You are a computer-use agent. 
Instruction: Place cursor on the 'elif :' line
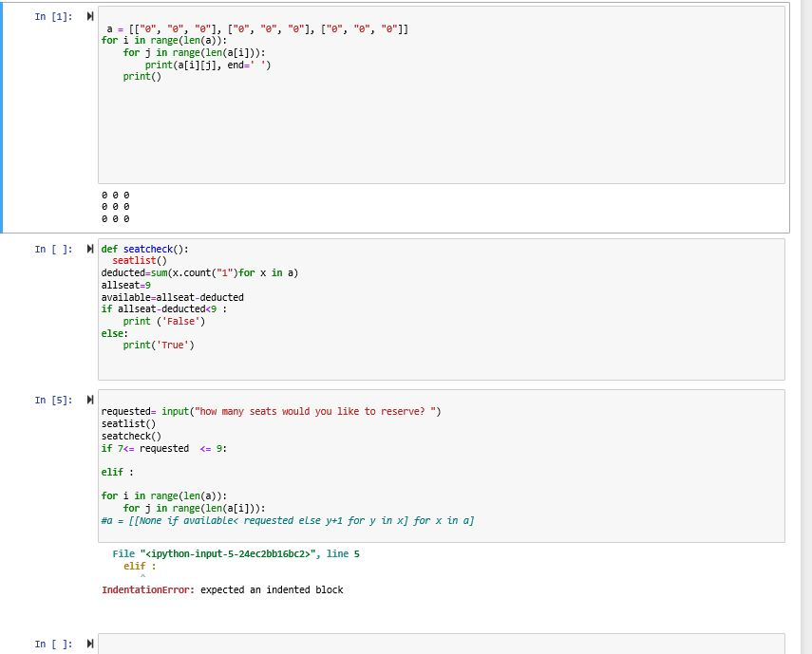coord(118,472)
